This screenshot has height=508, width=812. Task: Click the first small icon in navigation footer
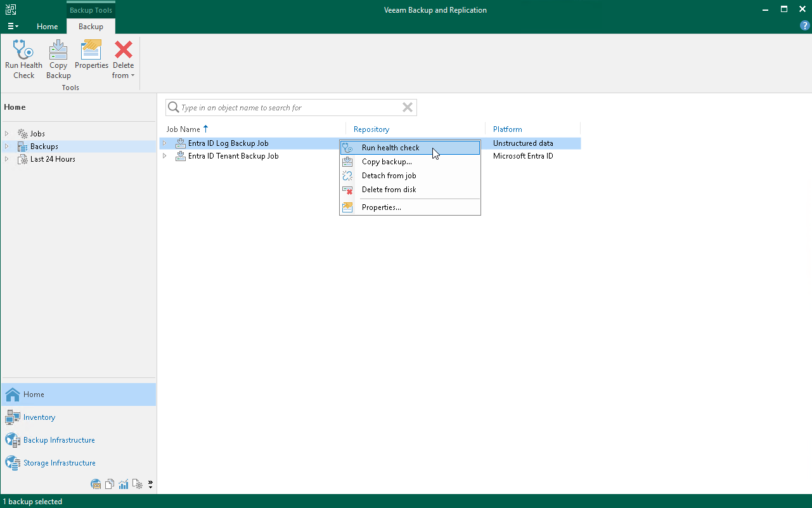tap(96, 485)
